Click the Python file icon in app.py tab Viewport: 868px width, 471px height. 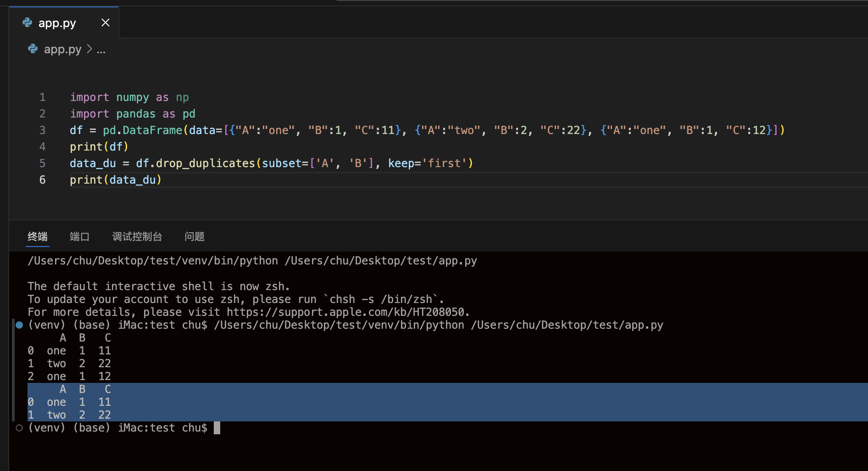pyautogui.click(x=28, y=22)
